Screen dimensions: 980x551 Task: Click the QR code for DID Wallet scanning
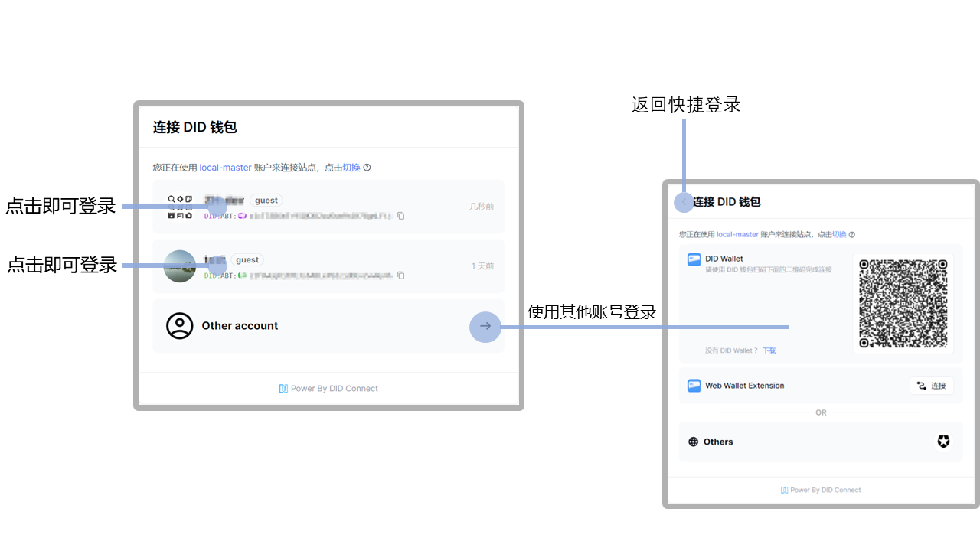coord(903,302)
